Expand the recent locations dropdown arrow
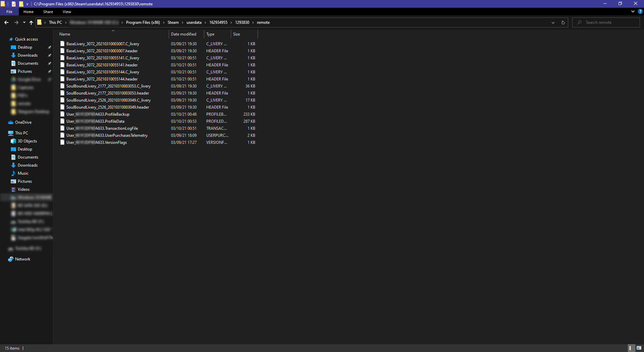Image resolution: width=644 pixels, height=352 pixels. 24,22
